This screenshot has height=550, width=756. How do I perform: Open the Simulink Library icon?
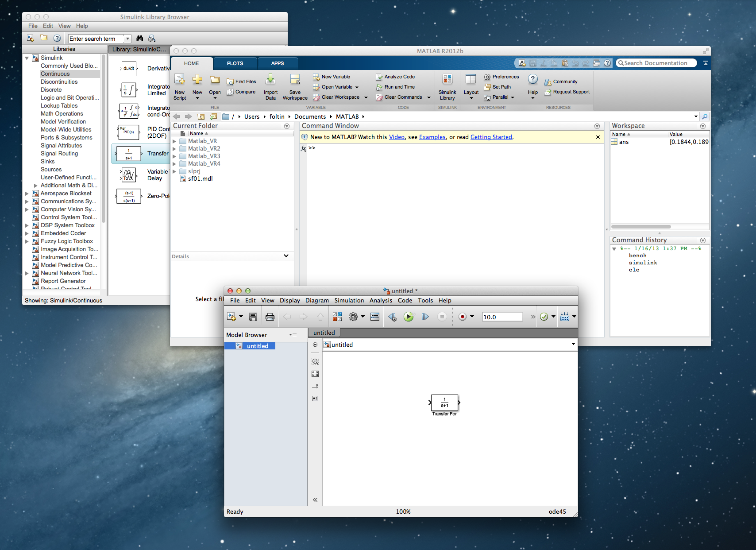pyautogui.click(x=447, y=80)
